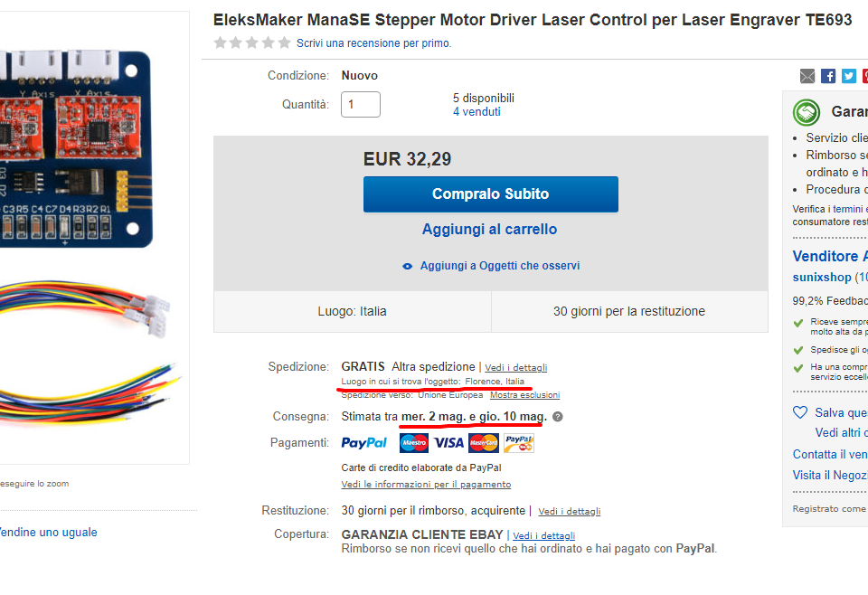Viewport: 868px width, 595px height.
Task: Share the listing via email icon
Action: click(807, 76)
